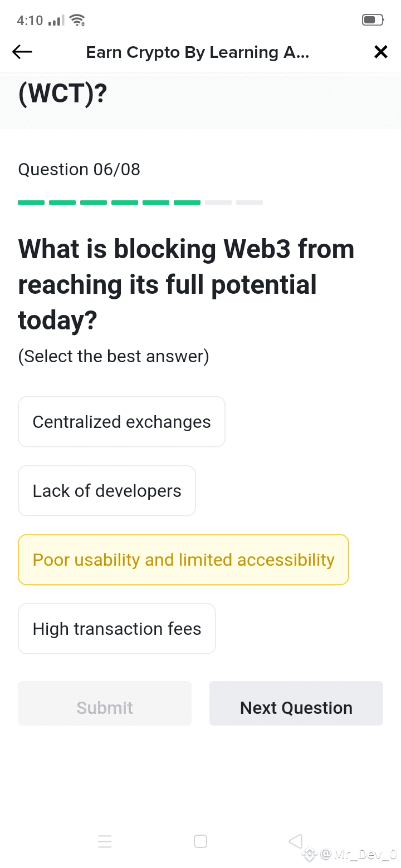The image size is (401, 868).
Task: Tap the last gray progress segment
Action: tap(250, 203)
